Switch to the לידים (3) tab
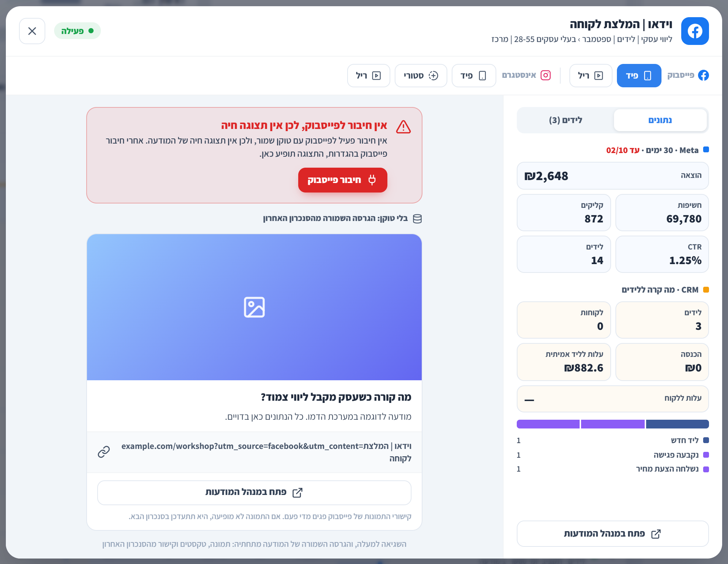The image size is (728, 564). (565, 120)
